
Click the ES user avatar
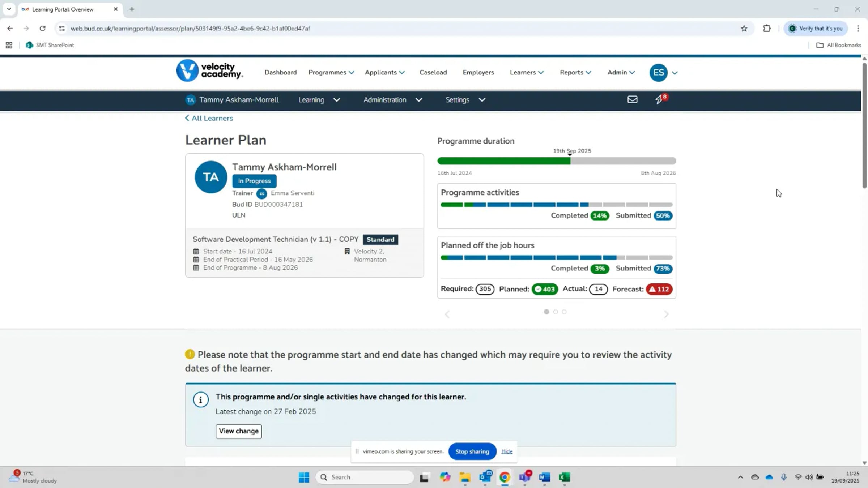coord(659,72)
